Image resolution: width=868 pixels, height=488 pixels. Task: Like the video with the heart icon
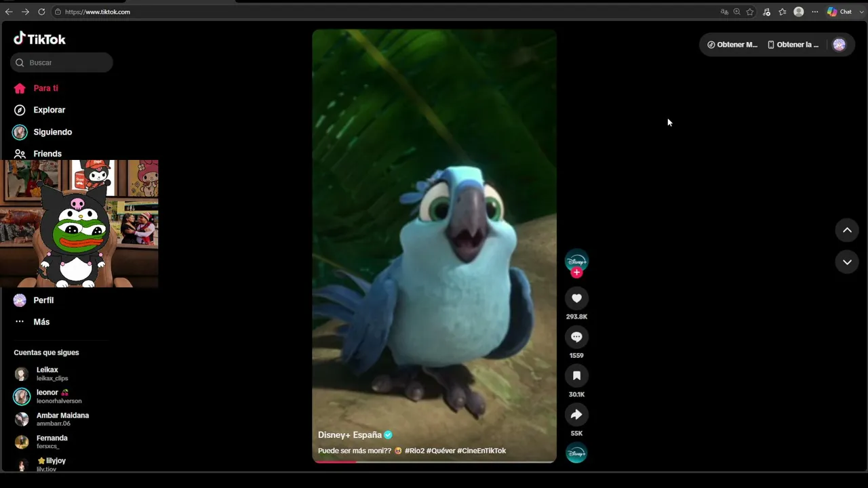tap(576, 298)
